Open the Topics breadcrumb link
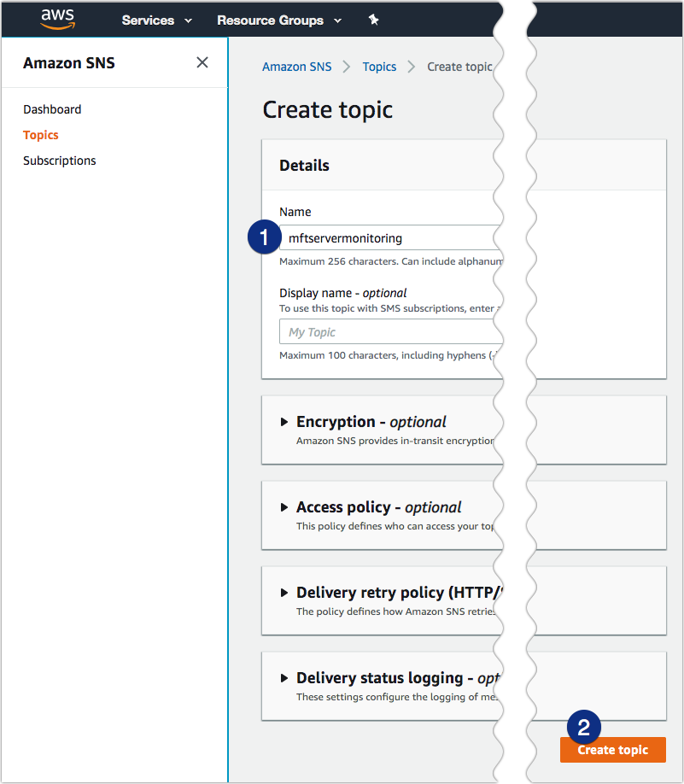Screen dimensions: 684x784 379,66
